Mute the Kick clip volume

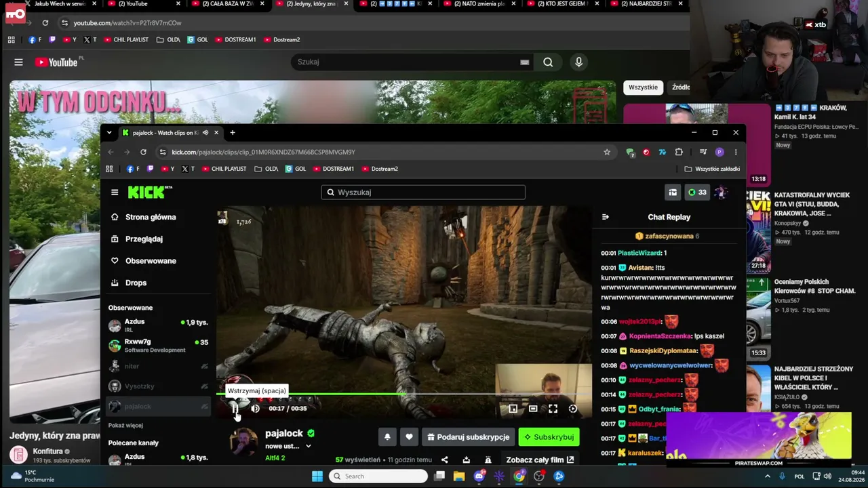255,408
